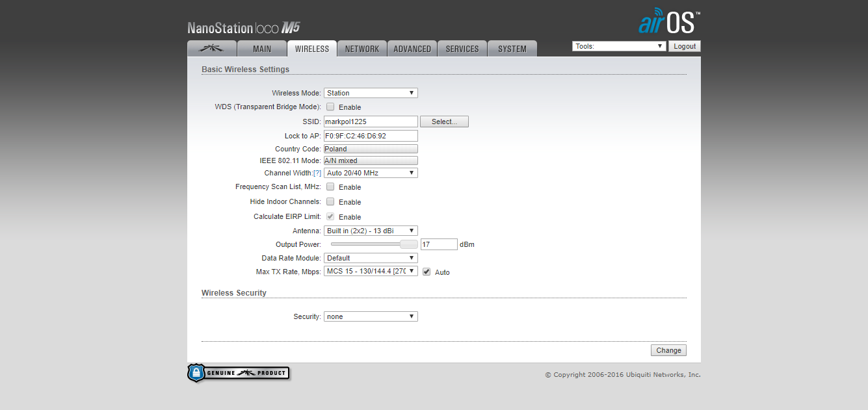
Task: Click the Wireless Security heading
Action: 234,293
